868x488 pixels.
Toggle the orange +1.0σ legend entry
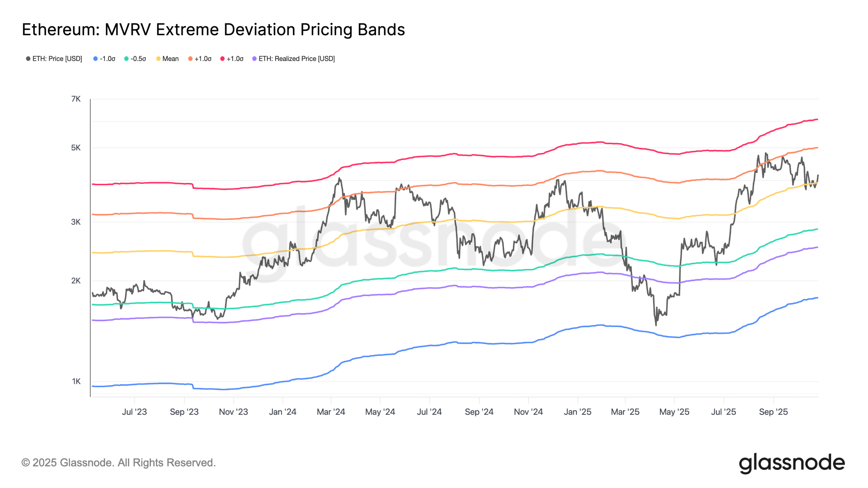point(203,59)
